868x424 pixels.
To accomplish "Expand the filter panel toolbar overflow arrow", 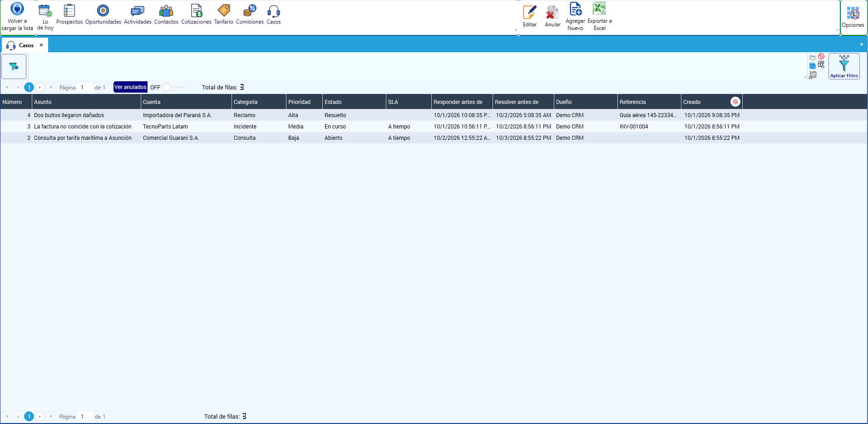I will 805,78.
